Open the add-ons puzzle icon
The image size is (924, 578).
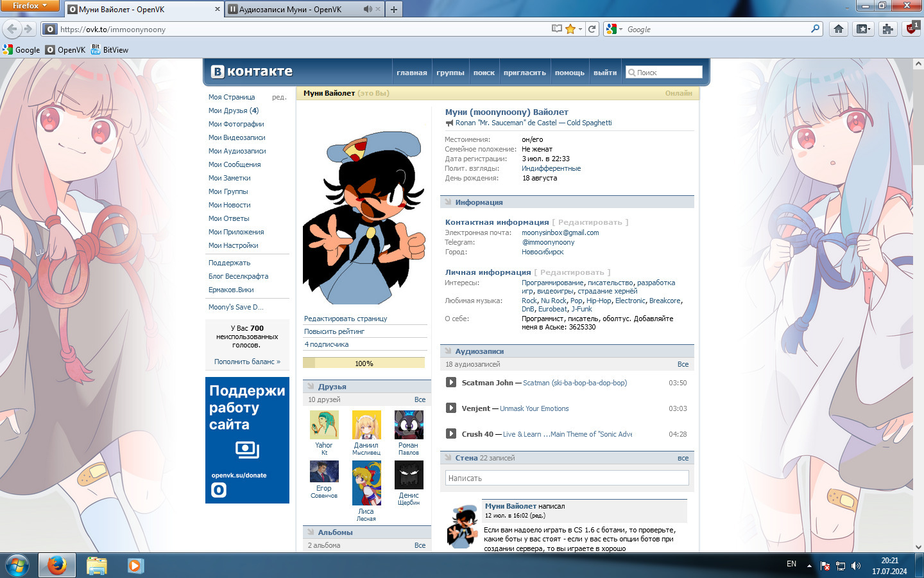click(x=887, y=29)
